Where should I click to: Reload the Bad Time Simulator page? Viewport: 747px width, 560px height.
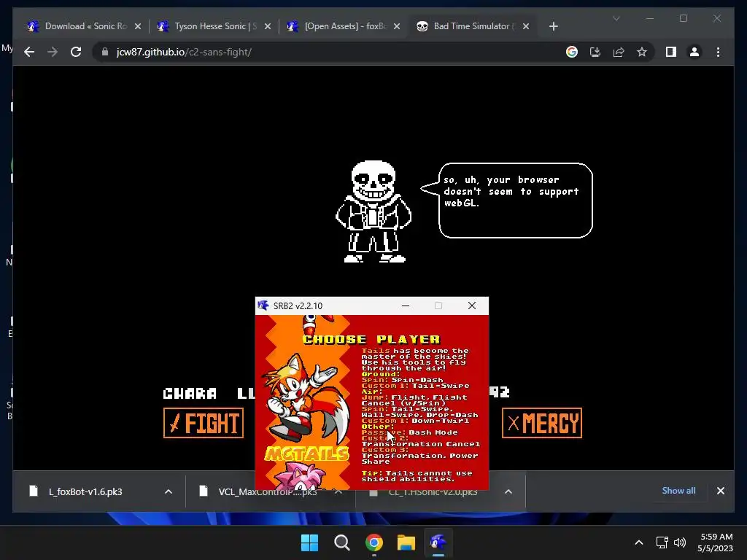pos(76,52)
